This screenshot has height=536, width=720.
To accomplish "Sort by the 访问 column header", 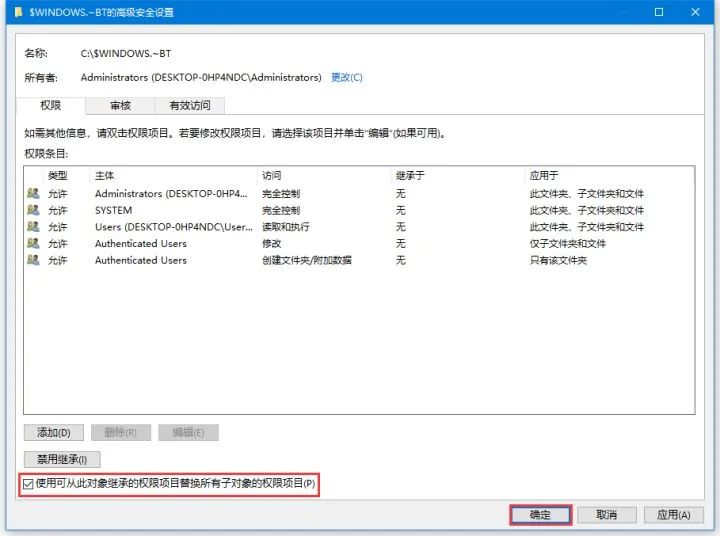I will [271, 175].
